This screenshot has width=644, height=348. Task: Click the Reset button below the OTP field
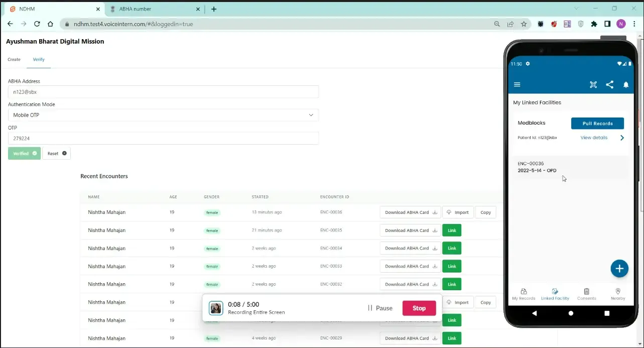pos(56,153)
